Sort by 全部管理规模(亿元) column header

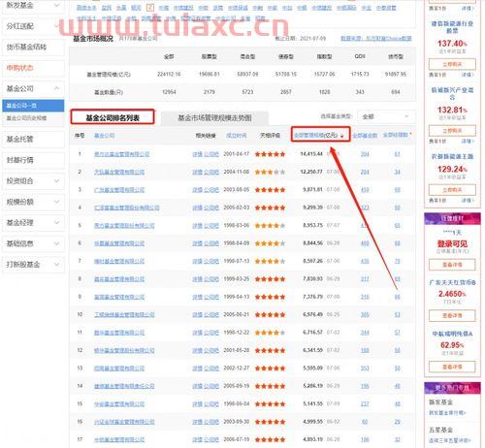pos(315,135)
